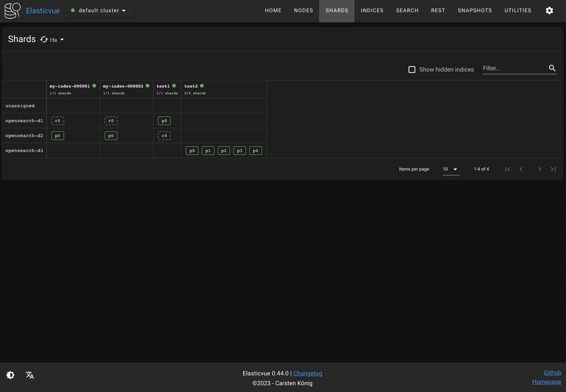Open the Github link in footer

pos(552,373)
